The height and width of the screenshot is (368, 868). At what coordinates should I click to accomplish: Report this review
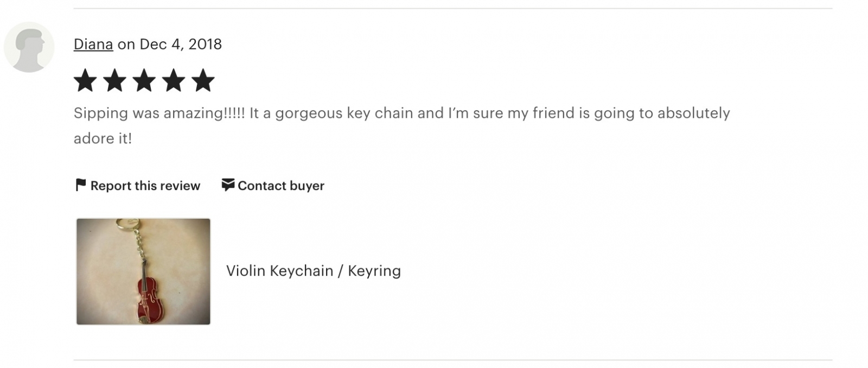pos(138,186)
